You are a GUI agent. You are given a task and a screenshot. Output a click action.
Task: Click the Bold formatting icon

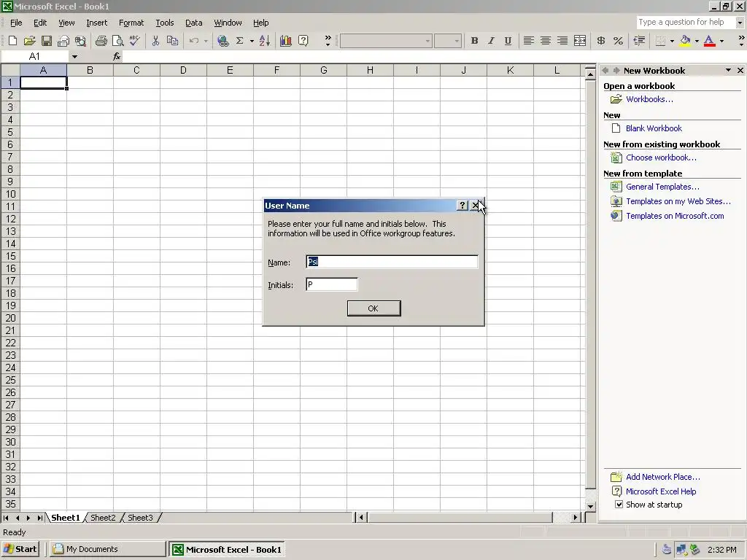click(x=474, y=41)
